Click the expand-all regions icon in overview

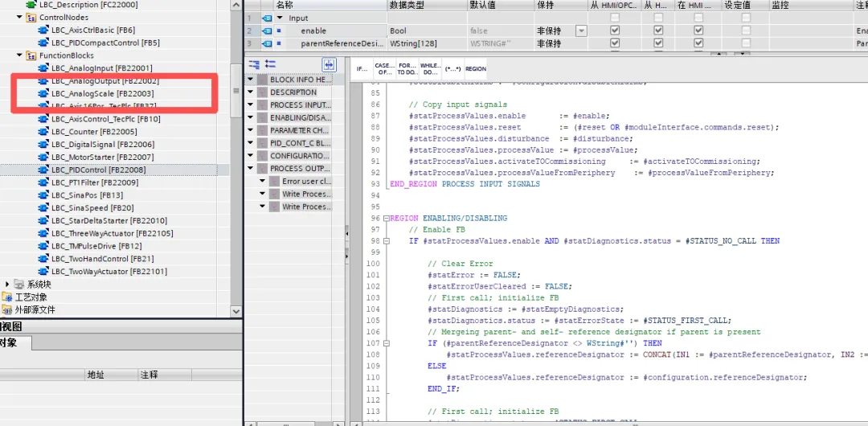(254, 64)
